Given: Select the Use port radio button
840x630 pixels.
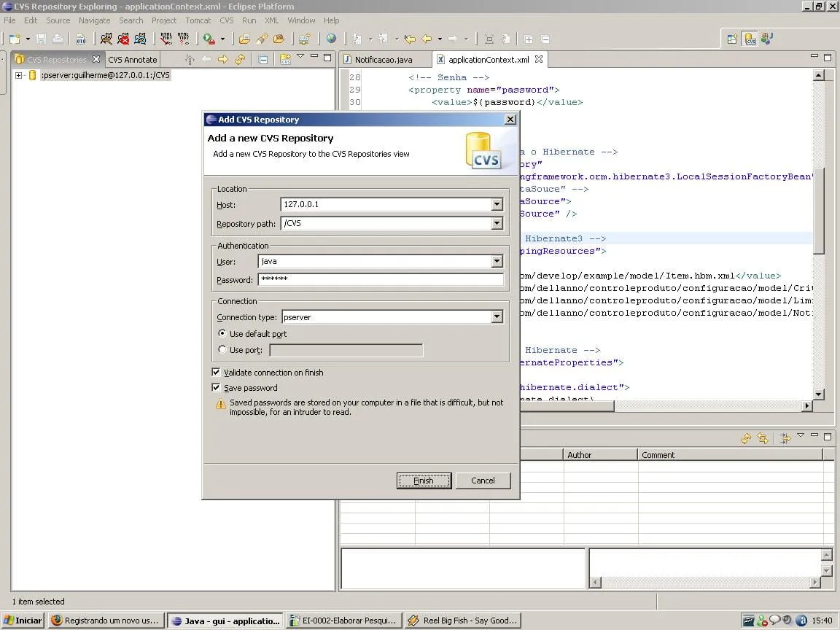Looking at the screenshot, I should pyautogui.click(x=222, y=350).
